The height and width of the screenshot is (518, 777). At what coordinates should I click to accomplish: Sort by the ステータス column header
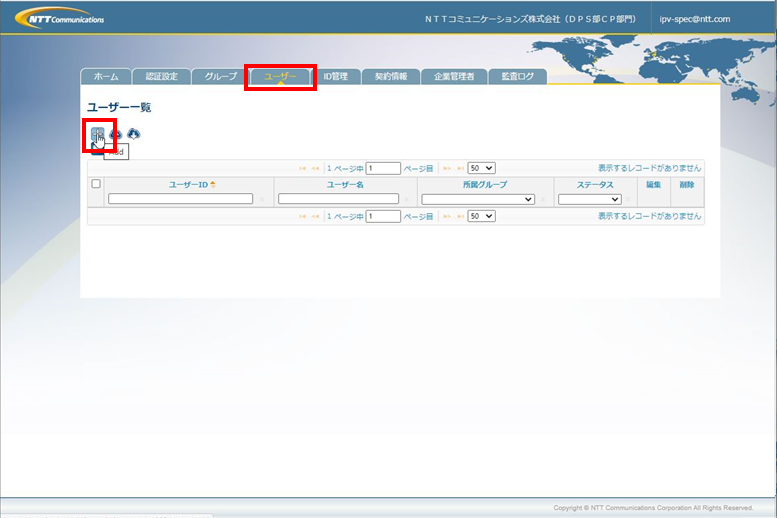pos(595,184)
